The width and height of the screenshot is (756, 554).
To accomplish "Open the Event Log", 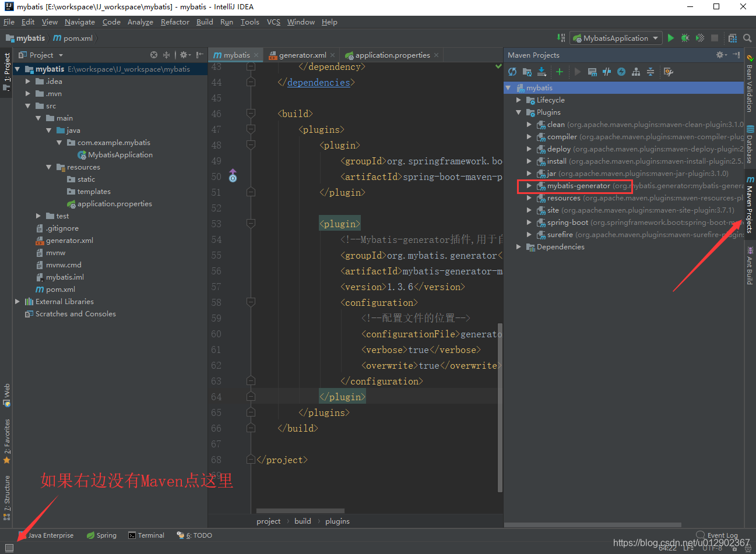I will pos(717,535).
